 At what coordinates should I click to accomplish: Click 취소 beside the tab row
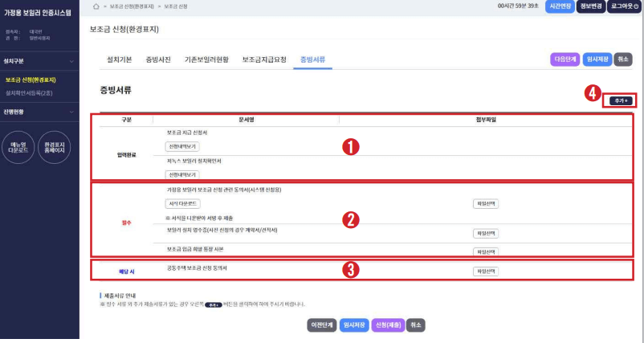click(x=623, y=59)
